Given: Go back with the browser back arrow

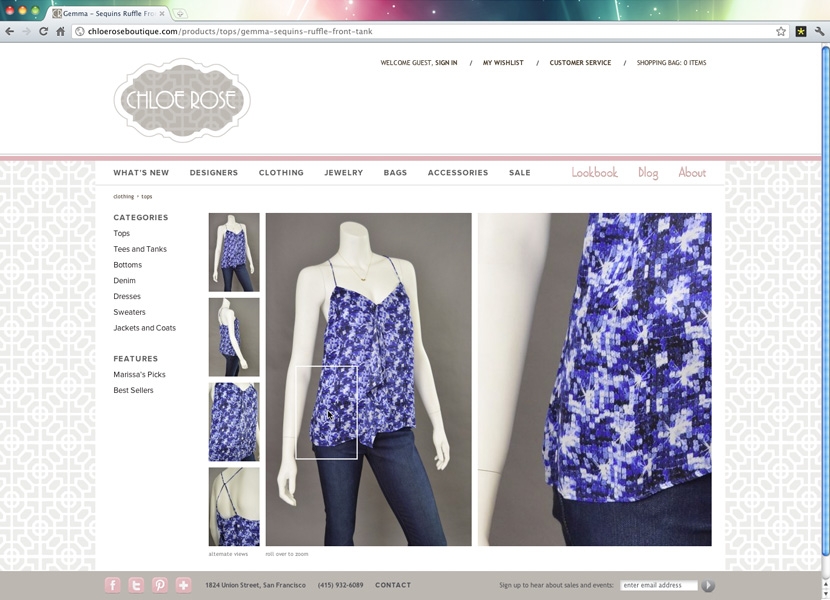Looking at the screenshot, I should click(10, 31).
